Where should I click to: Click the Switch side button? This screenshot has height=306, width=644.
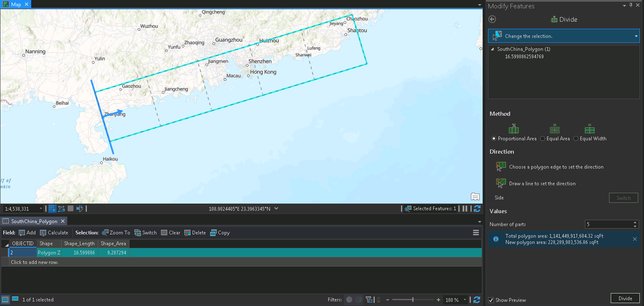624,198
